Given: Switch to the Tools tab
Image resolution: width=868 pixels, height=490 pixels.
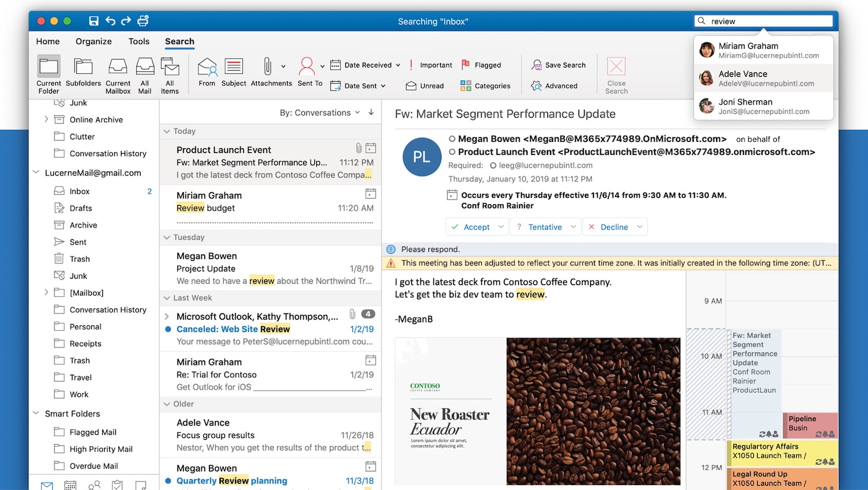Looking at the screenshot, I should [139, 42].
